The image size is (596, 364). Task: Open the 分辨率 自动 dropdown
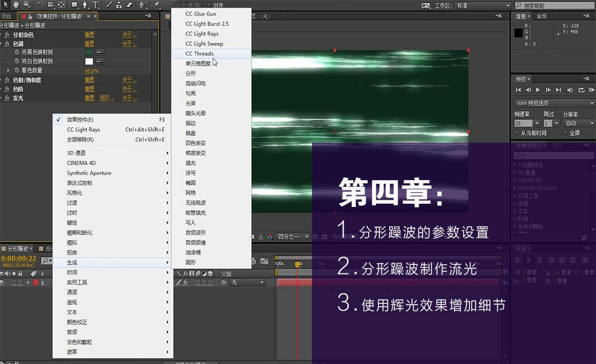(x=579, y=123)
